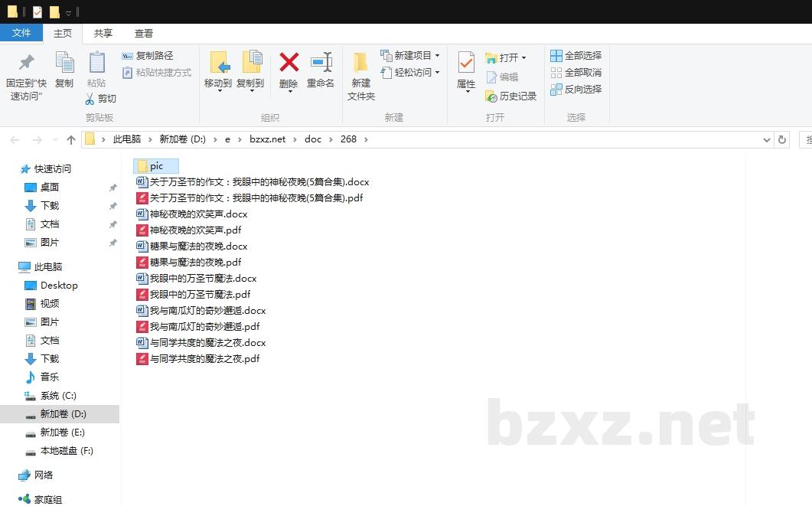Click 全部选择 to select all files

point(576,55)
